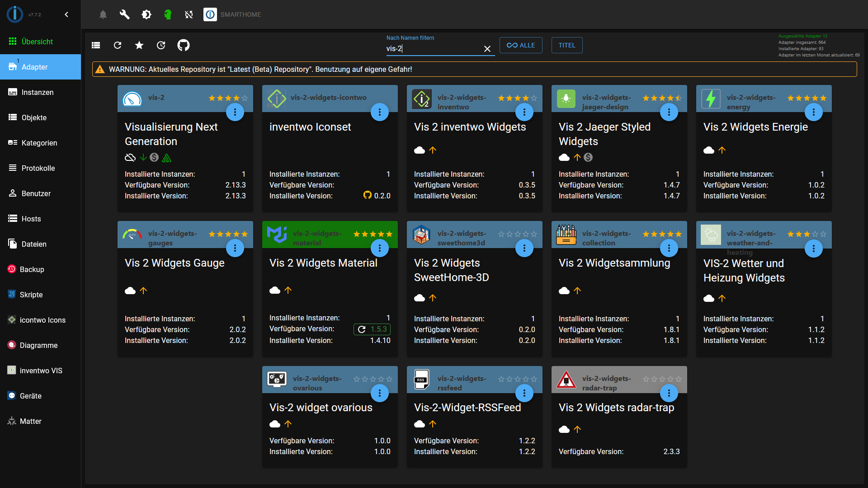868x488 pixels.
Task: Rate vis-2 adapter via its stars
Action: [x=228, y=98]
